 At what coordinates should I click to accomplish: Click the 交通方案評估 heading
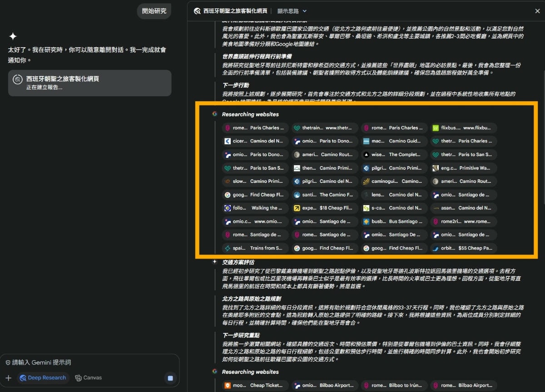pyautogui.click(x=238, y=262)
